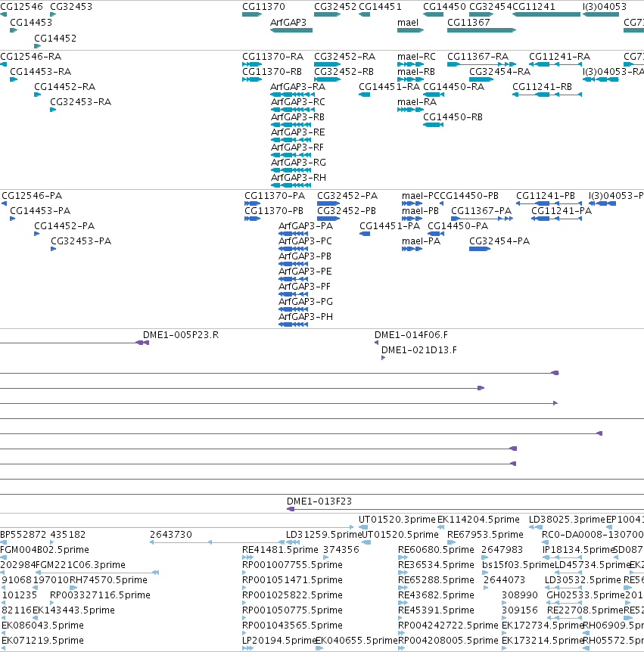Image resolution: width=644 pixels, height=652 pixels.
Task: Select transcript ArfGAP3-RB
Action: (297, 117)
